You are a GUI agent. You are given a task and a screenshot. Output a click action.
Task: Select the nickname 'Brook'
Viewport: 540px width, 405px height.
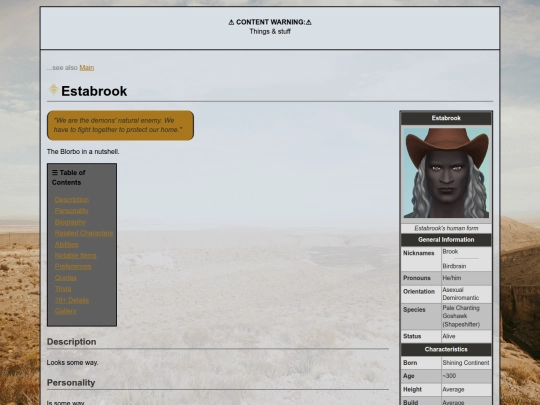pyautogui.click(x=450, y=251)
